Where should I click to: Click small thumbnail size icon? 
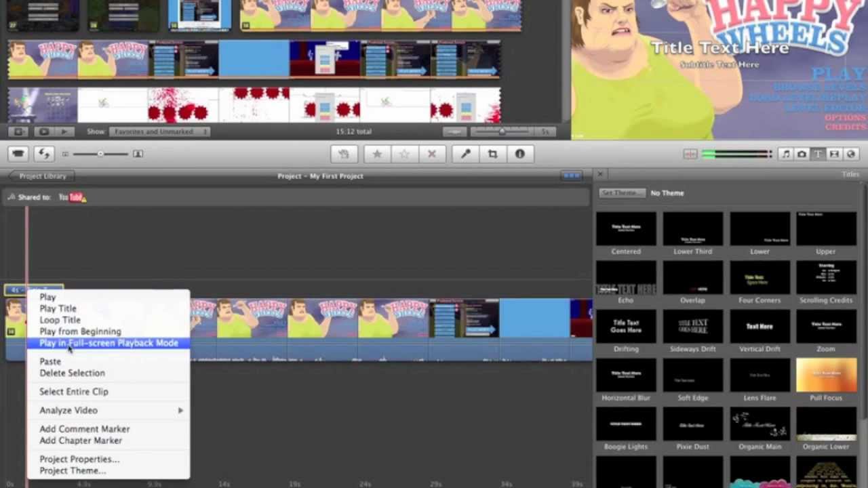tap(65, 154)
